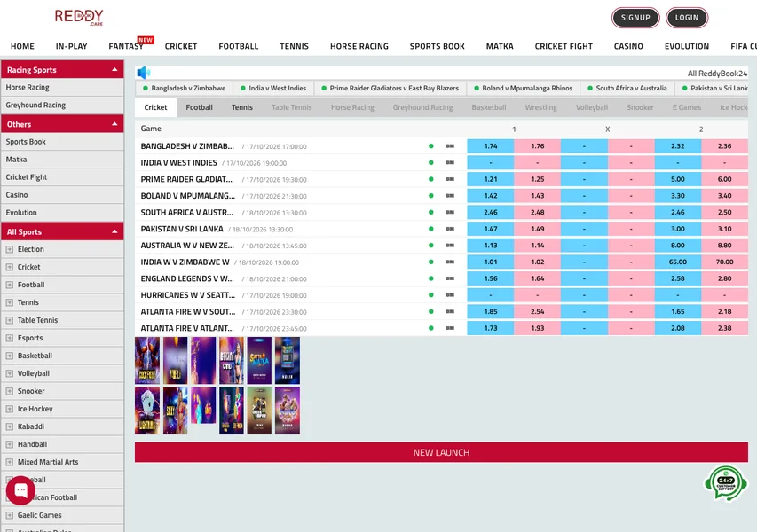757x532 pixels.
Task: Click the SIGNUP button
Action: click(635, 18)
